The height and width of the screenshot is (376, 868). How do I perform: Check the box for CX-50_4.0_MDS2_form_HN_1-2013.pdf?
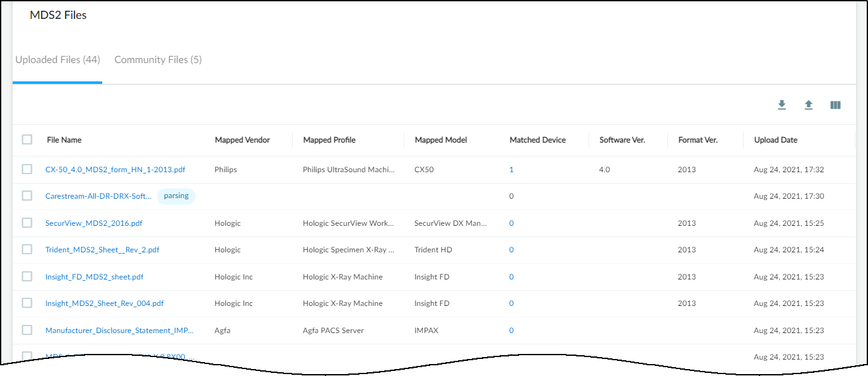[x=27, y=169]
